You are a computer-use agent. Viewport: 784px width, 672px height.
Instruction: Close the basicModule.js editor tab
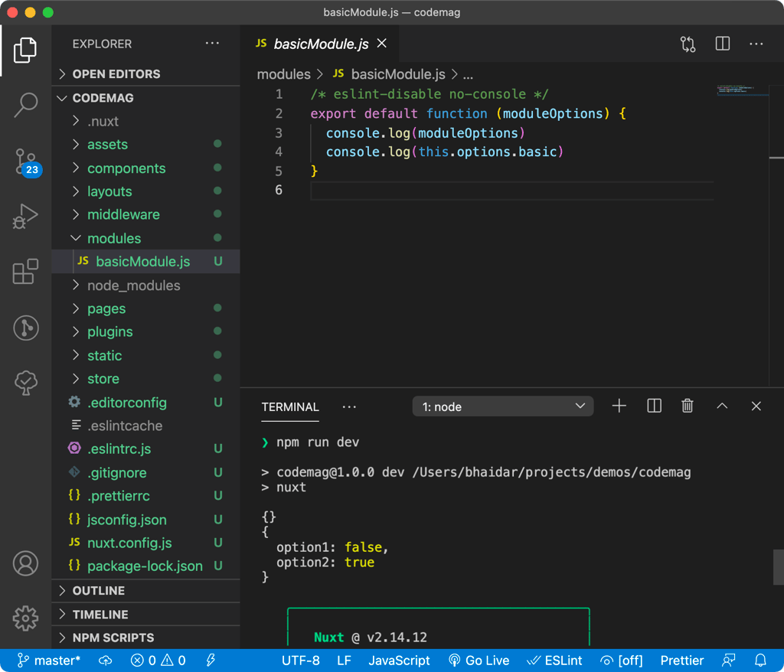(x=381, y=44)
